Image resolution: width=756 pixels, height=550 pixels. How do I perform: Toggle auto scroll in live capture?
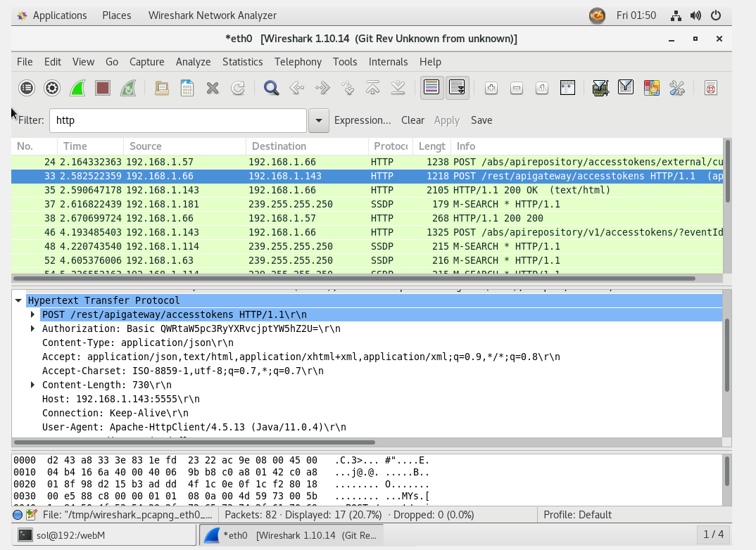[x=457, y=88]
